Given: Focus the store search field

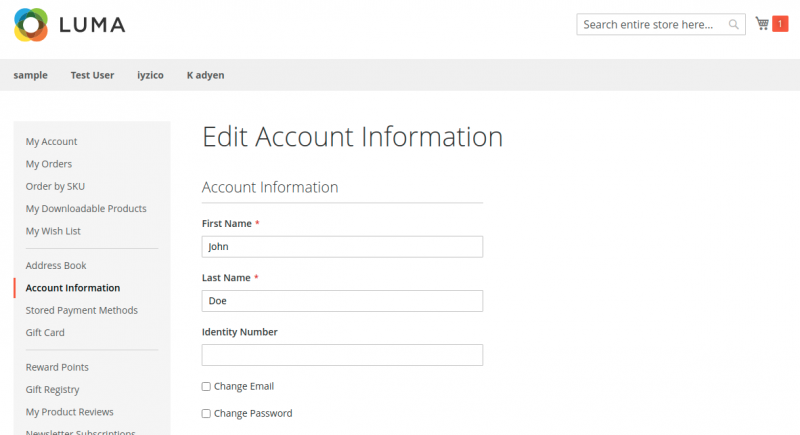Looking at the screenshot, I should click(661, 24).
